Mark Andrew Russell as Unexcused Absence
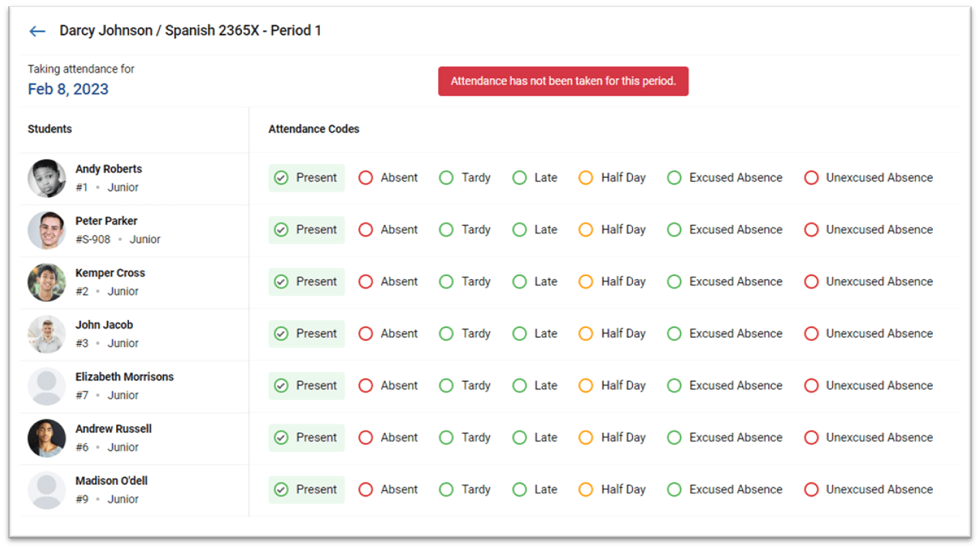The height and width of the screenshot is (549, 980). 811,437
